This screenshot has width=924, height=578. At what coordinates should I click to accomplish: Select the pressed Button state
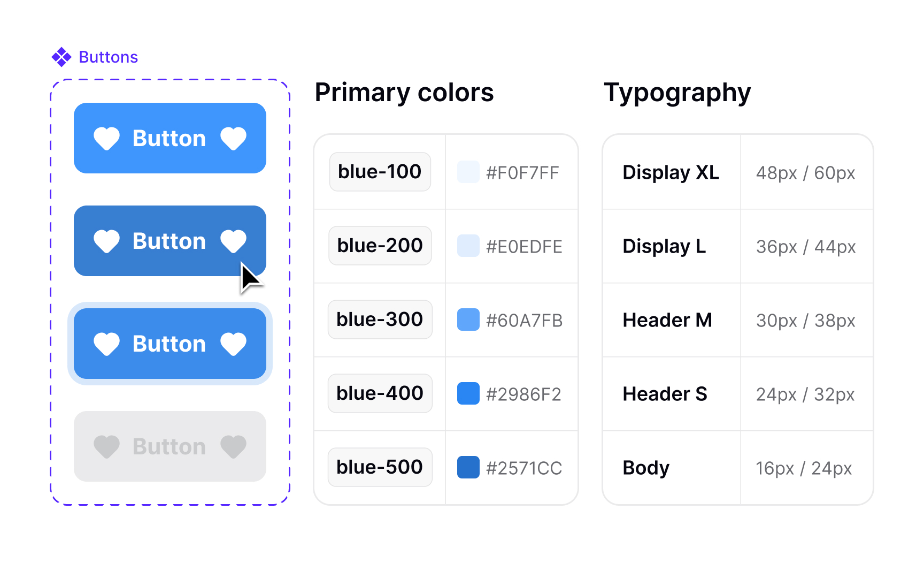tap(170, 344)
